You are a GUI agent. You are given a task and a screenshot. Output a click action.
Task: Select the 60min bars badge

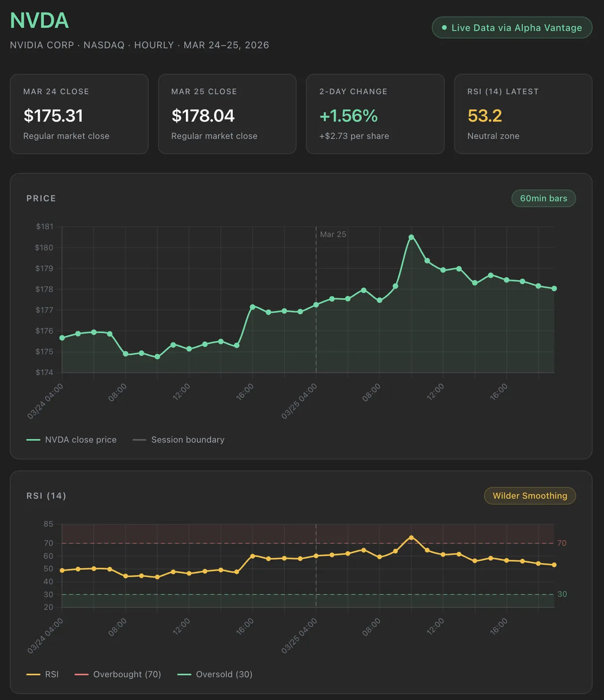click(x=544, y=199)
